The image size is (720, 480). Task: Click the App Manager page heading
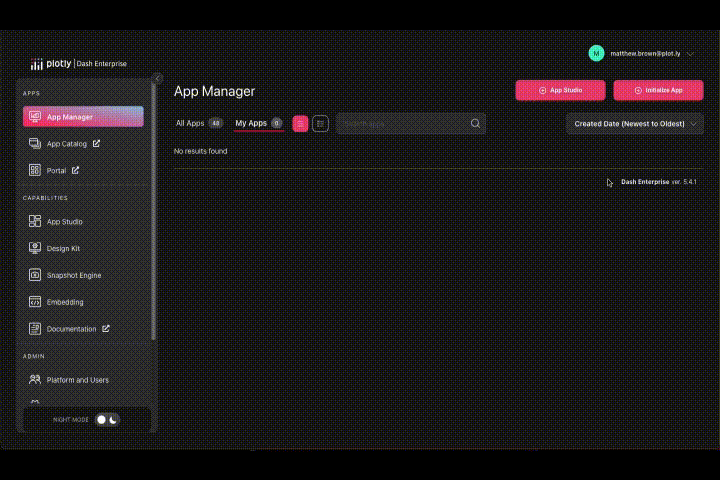coord(214,91)
